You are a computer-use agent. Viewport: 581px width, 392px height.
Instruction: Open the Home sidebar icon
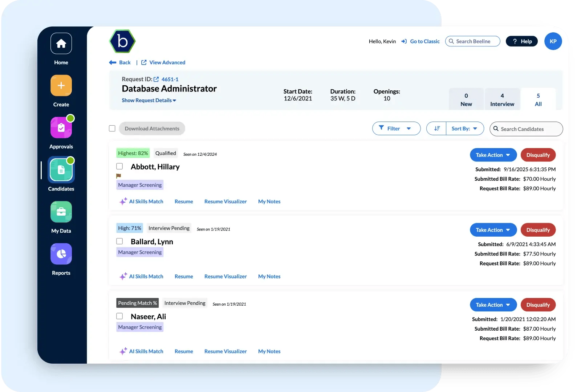[61, 44]
